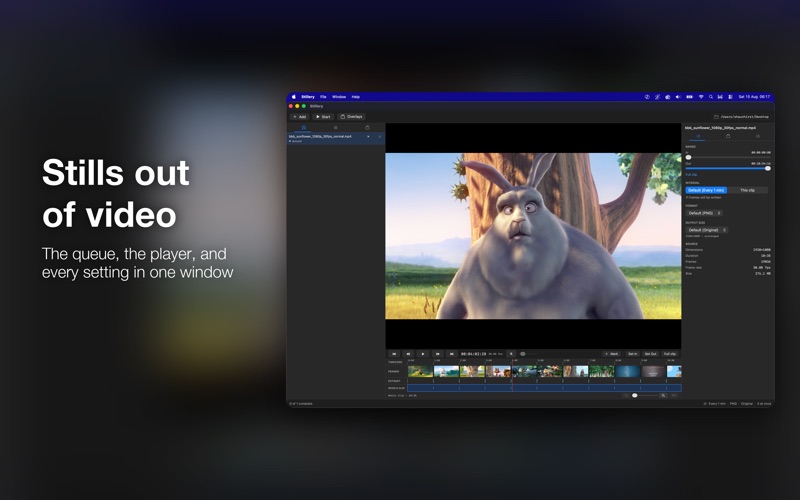Click the first forest frame thumbnail in timeline
800x500 pixels.
[x=420, y=371]
